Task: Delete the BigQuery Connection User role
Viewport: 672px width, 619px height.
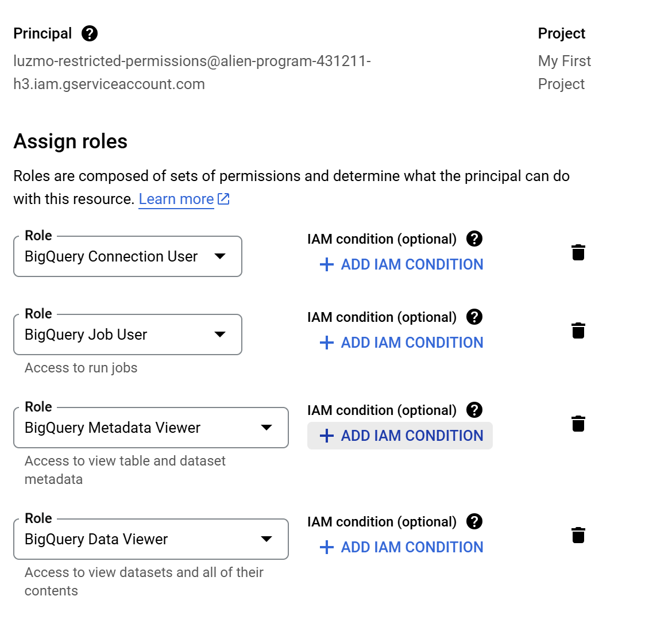Action: [x=578, y=252]
